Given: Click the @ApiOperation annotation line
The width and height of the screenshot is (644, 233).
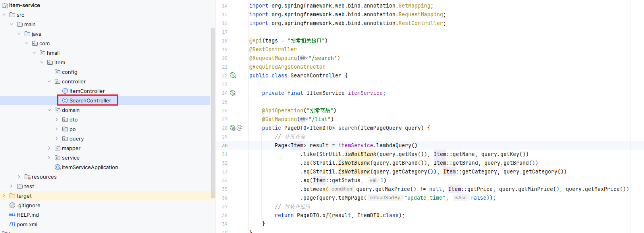Looking at the screenshot, I should (299, 110).
